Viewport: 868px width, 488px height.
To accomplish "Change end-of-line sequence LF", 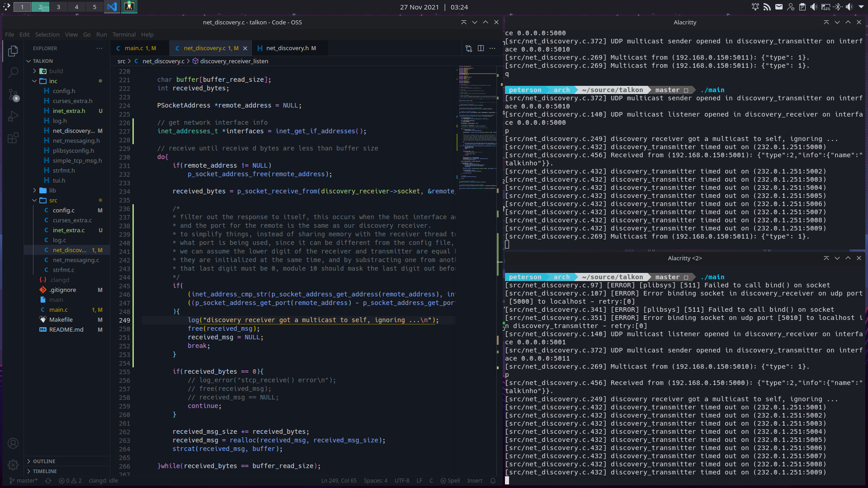I will [x=420, y=481].
